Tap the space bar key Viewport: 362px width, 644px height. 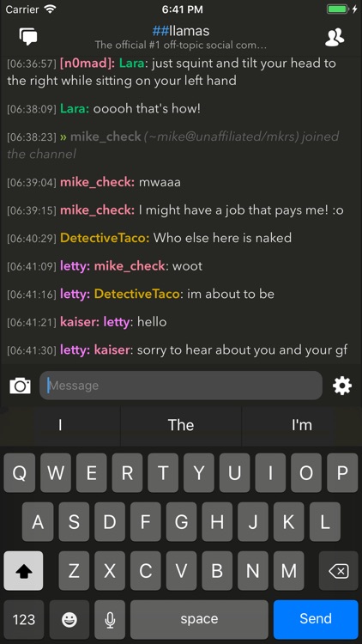click(x=199, y=619)
